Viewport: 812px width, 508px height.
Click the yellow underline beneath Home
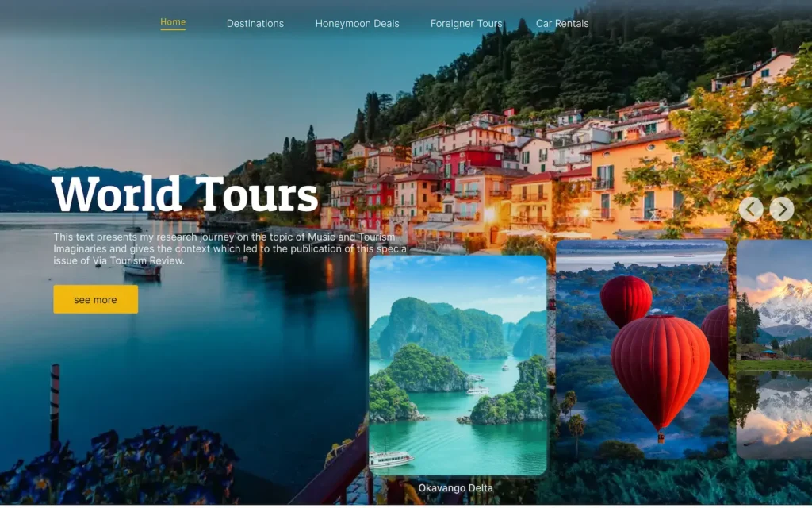point(173,29)
